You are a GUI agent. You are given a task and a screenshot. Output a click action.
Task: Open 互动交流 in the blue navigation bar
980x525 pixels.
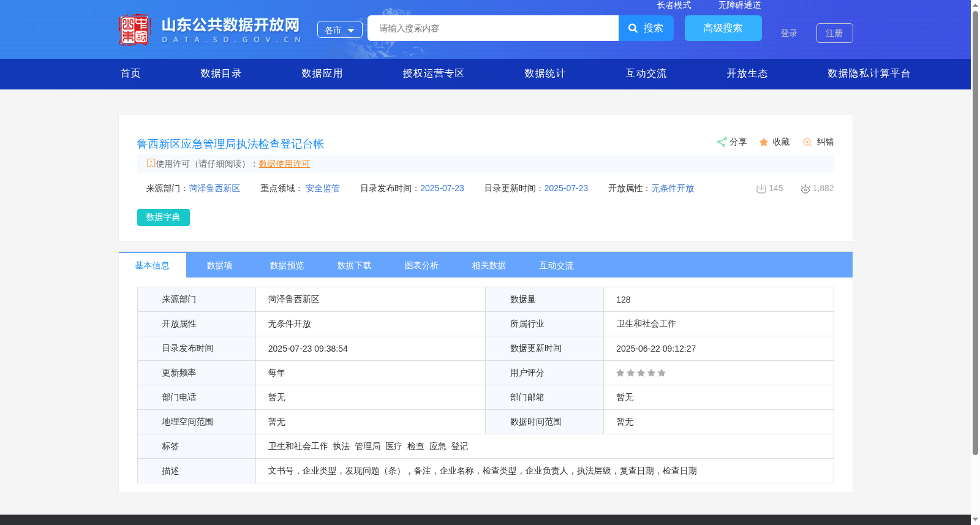(x=646, y=74)
